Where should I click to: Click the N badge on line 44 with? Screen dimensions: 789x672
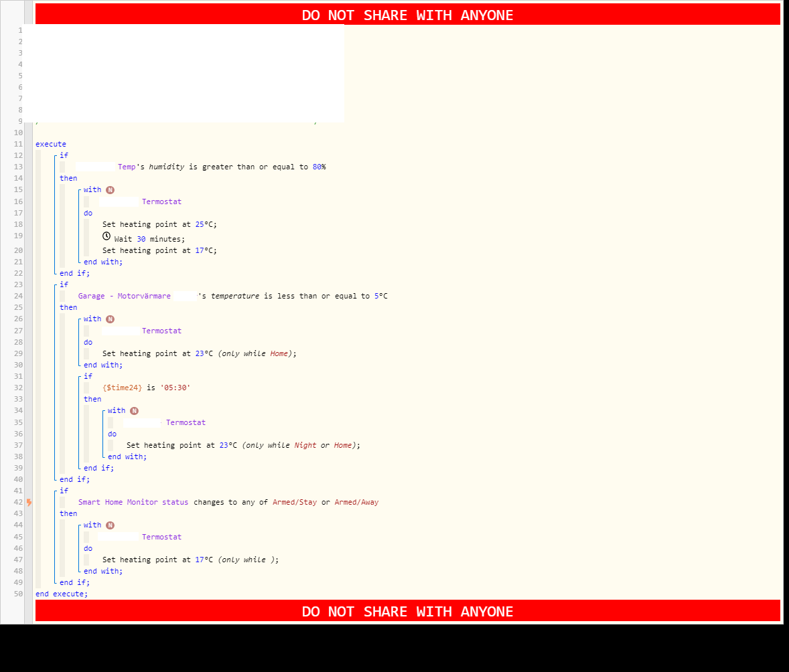(111, 525)
